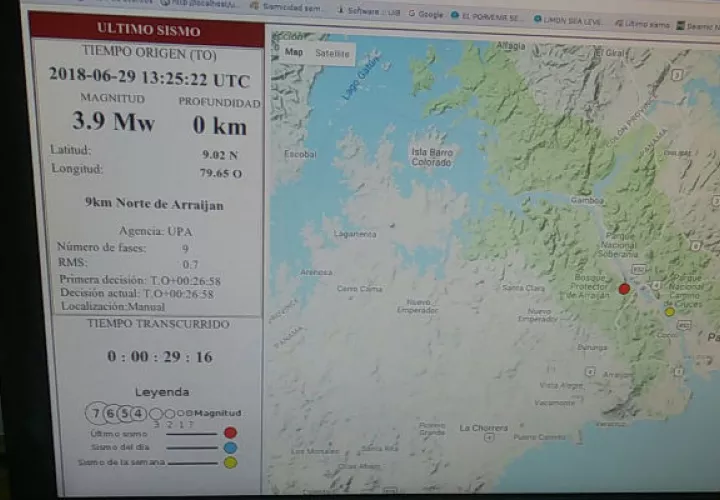This screenshot has height=500, width=720.
Task: Click the red latest earthquake marker
Action: pos(624,289)
